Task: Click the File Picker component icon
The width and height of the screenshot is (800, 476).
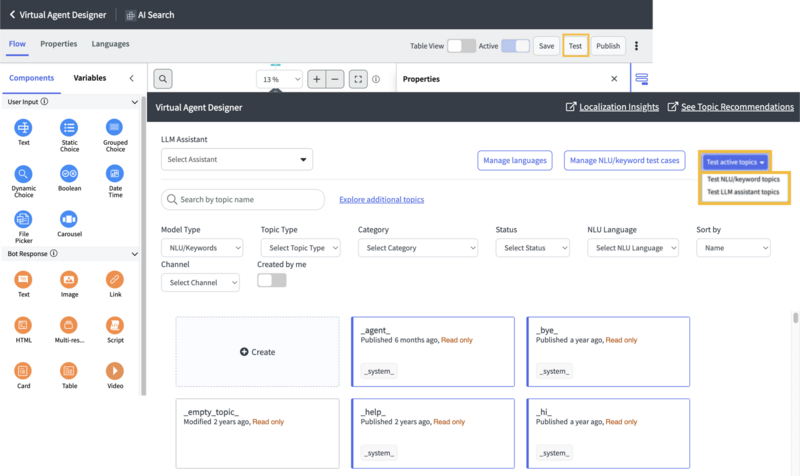Action: [23, 219]
